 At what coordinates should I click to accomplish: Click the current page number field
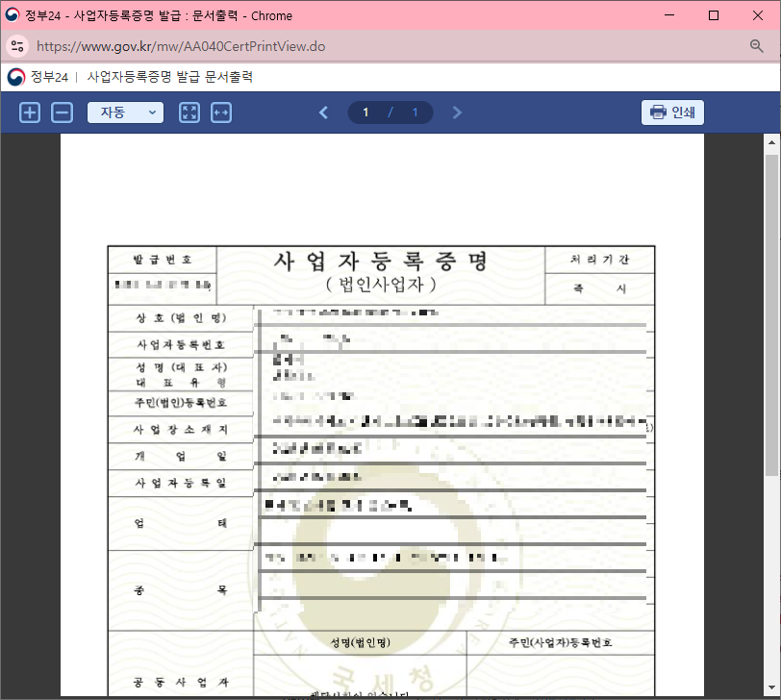tap(365, 112)
